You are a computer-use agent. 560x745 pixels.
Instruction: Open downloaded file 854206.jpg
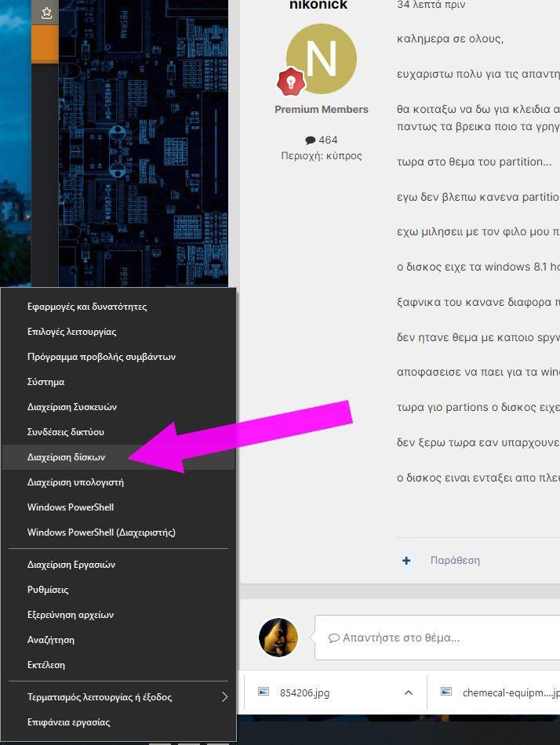[x=305, y=692]
